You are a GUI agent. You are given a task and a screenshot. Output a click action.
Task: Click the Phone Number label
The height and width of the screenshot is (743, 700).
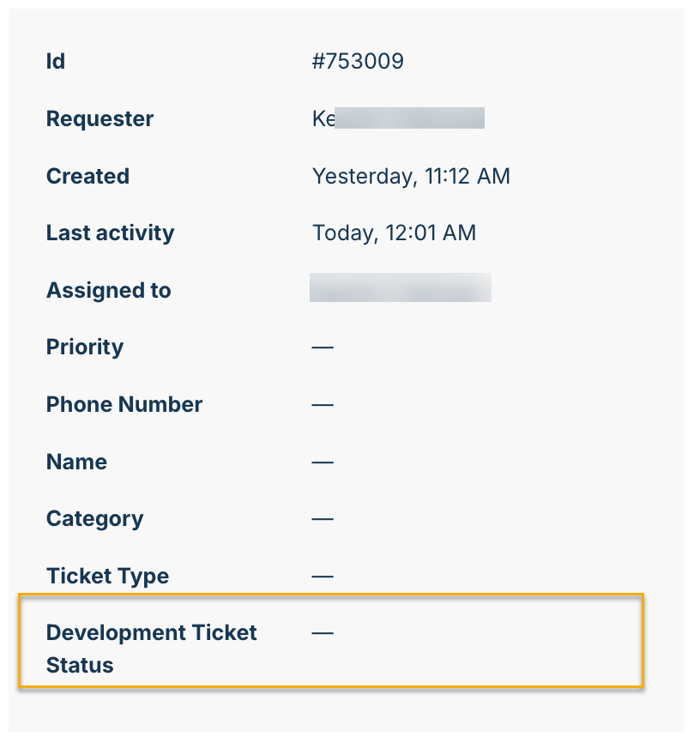(124, 404)
